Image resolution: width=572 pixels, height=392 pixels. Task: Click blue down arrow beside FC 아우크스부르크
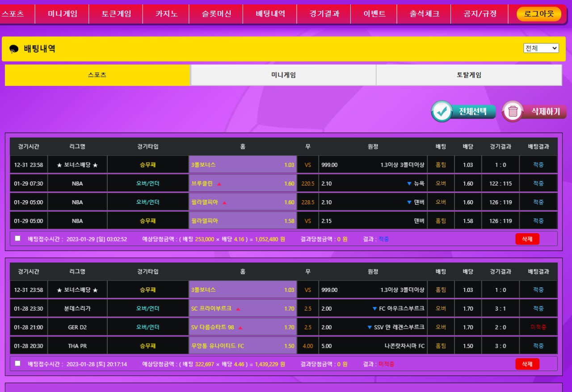coord(374,309)
